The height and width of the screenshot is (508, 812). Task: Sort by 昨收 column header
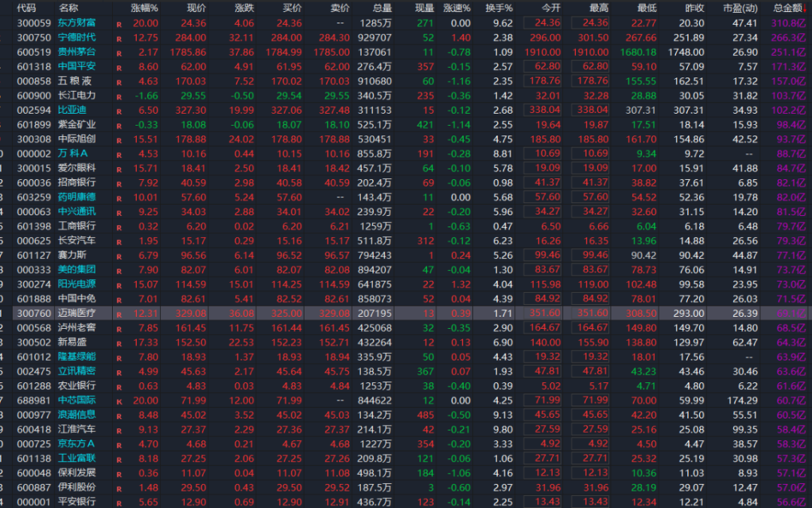[695, 8]
